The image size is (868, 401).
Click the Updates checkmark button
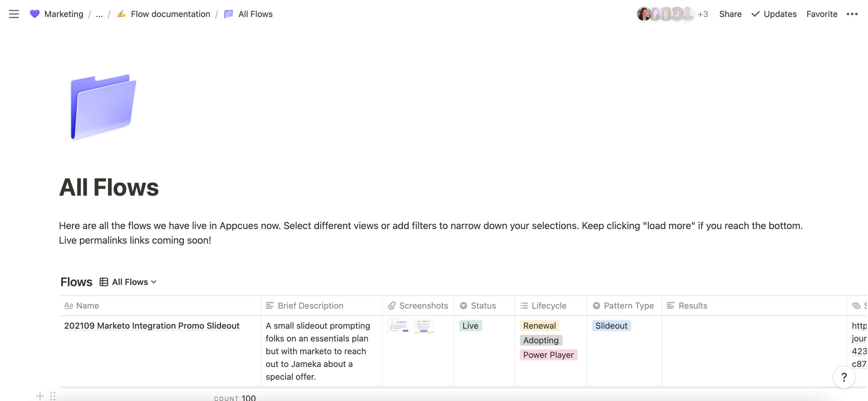click(774, 14)
